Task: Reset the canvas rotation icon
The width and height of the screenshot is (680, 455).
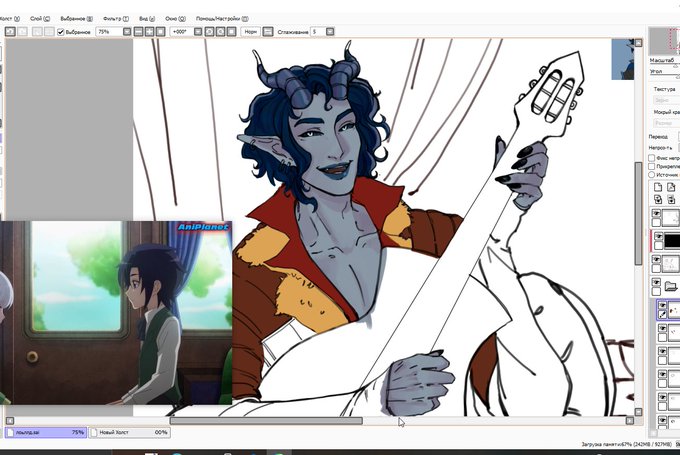Action: 232,32
